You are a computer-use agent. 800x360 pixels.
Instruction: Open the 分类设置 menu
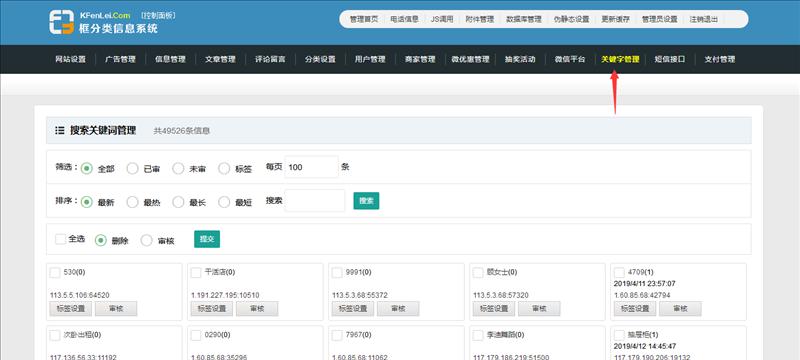click(x=320, y=59)
